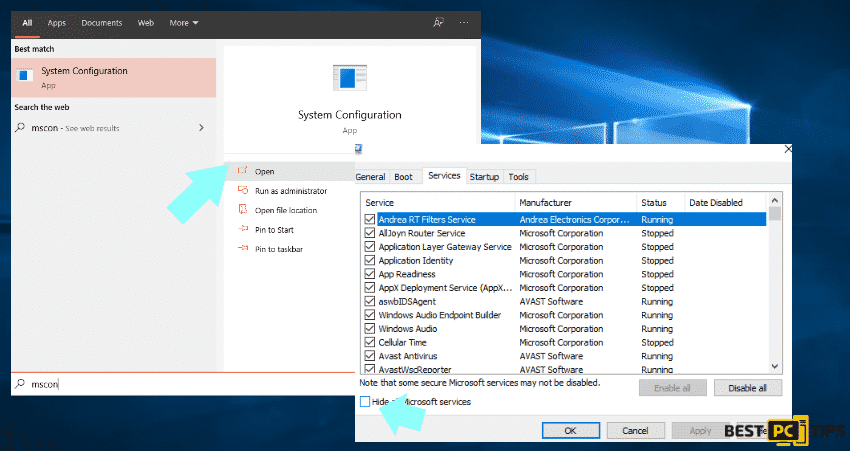Choose Run as administrator

[x=289, y=191]
